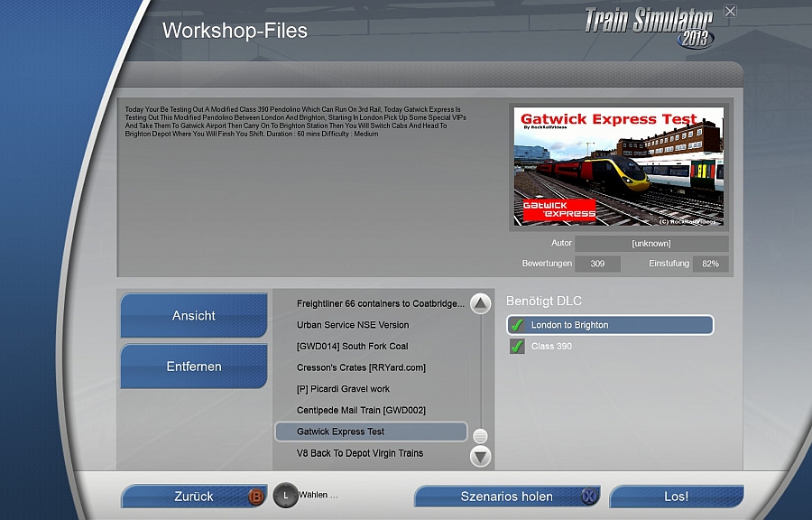
Task: Select Cresson's Crates [RRYard.com] scenario
Action: pos(361,367)
